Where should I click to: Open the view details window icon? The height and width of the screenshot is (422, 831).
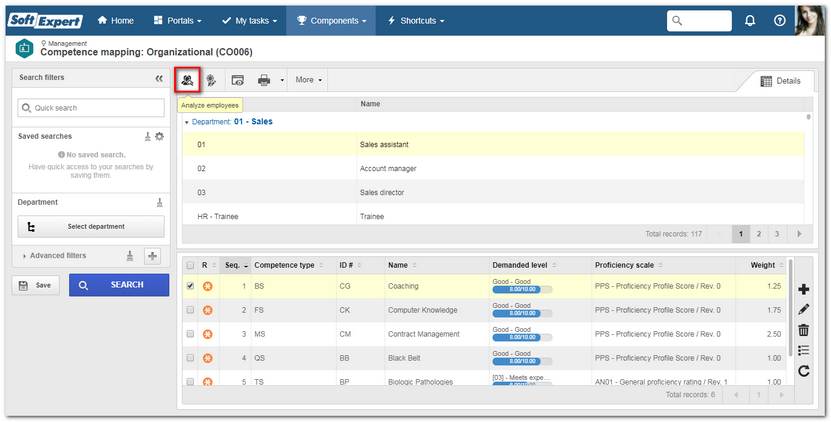pos(237,81)
